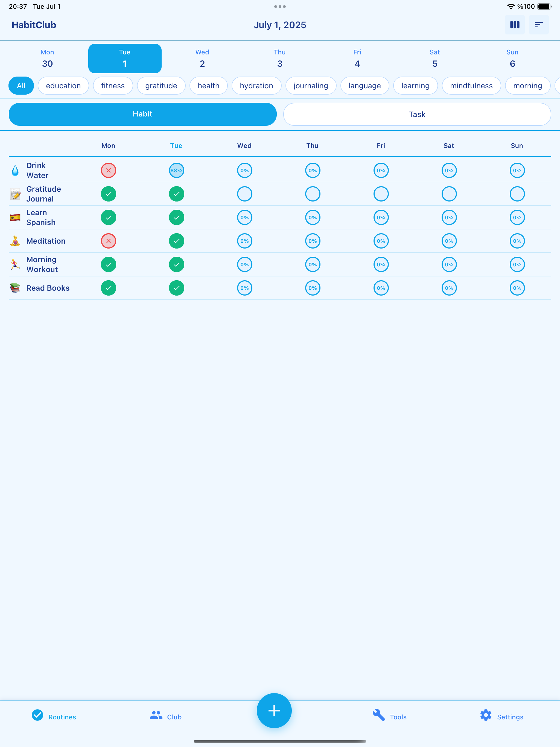
Task: Select Wed 2 in week strip
Action: click(x=202, y=59)
